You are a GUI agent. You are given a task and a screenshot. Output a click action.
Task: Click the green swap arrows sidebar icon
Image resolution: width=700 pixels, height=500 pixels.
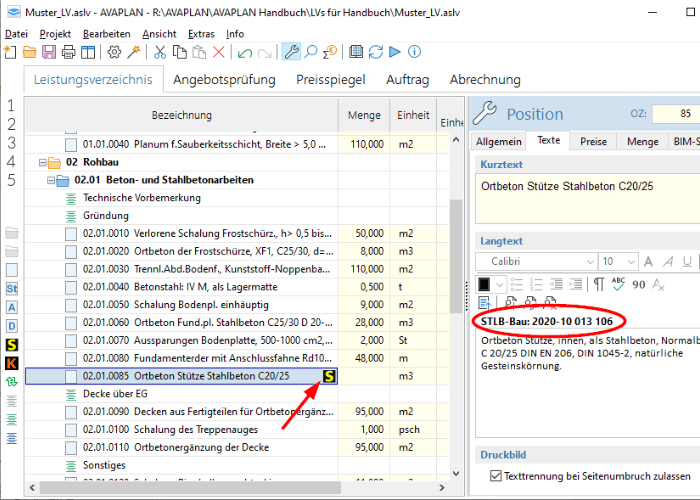(x=12, y=382)
